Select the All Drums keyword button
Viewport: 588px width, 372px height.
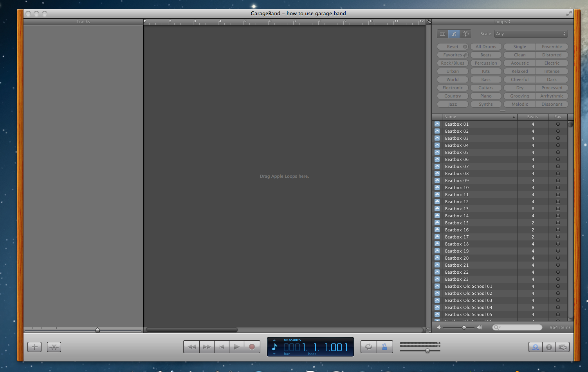486,47
